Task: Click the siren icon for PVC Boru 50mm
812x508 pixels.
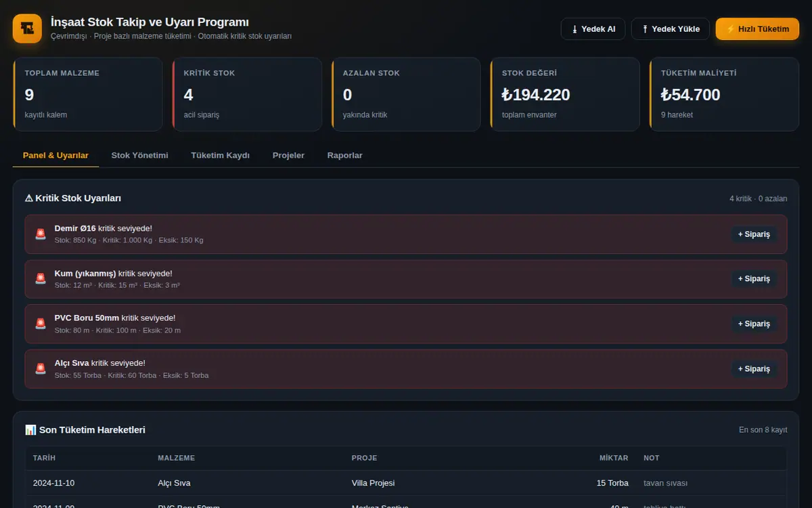Action: [41, 324]
